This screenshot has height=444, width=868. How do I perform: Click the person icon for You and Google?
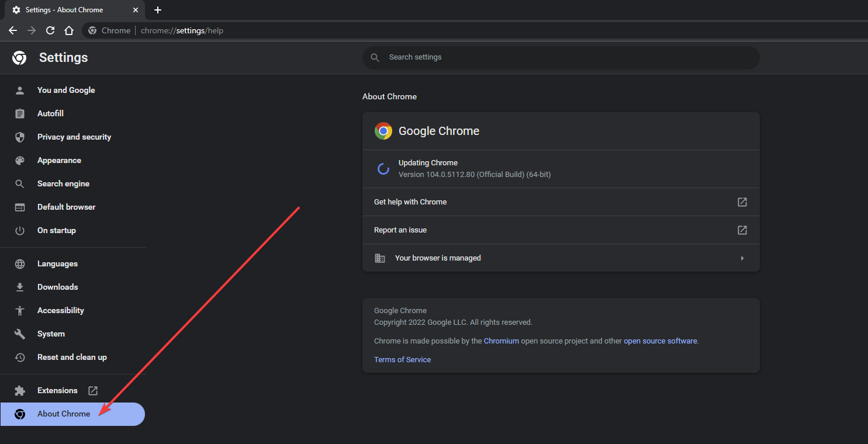click(20, 90)
